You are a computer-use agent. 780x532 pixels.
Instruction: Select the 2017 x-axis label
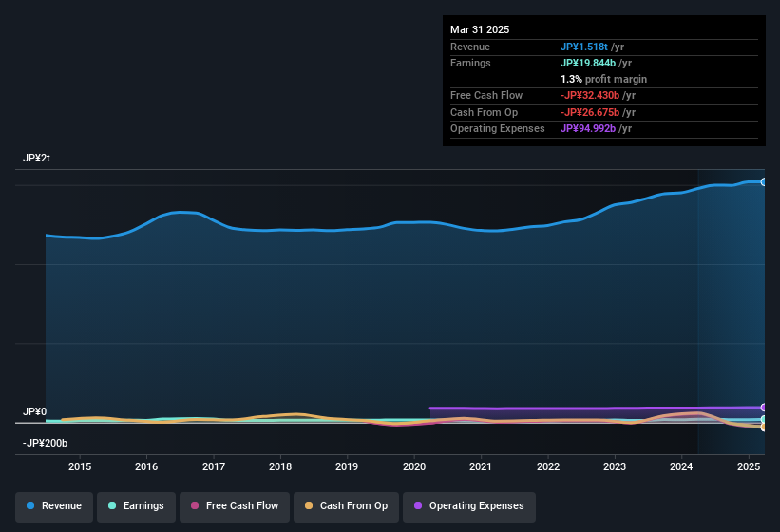(214, 466)
